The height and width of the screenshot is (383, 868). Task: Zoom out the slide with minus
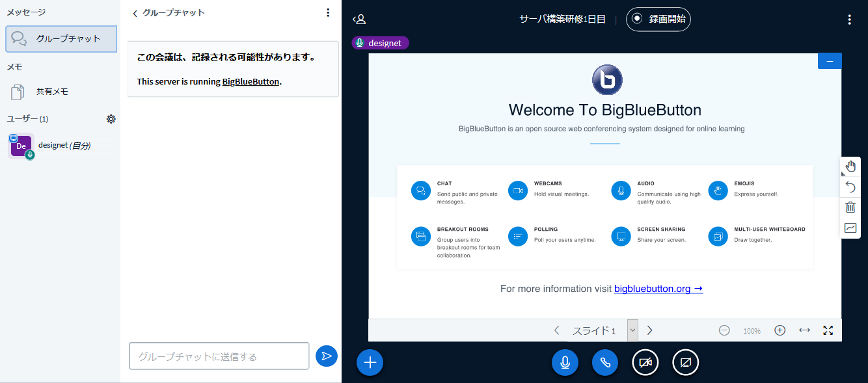[x=724, y=330]
